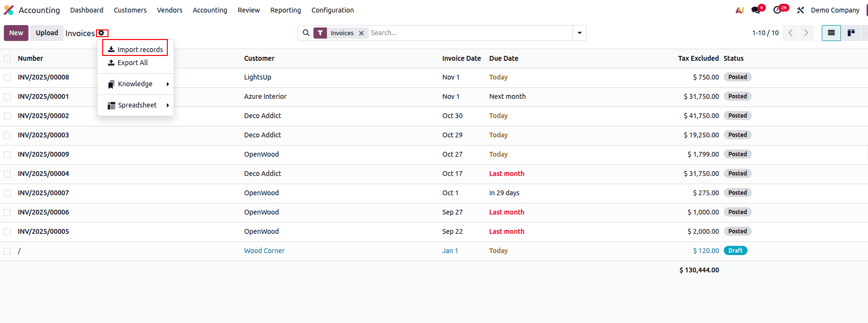Open the Wood Corner draft invoice

tap(264, 251)
